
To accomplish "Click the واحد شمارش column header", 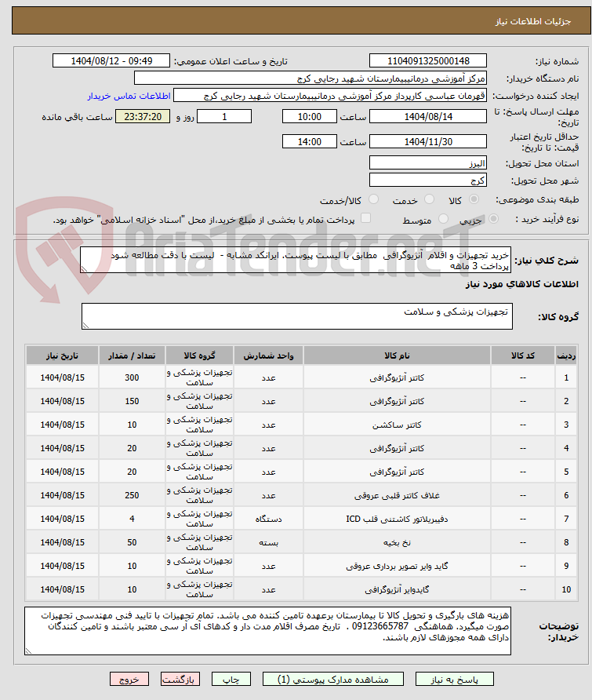I will tap(269, 355).
